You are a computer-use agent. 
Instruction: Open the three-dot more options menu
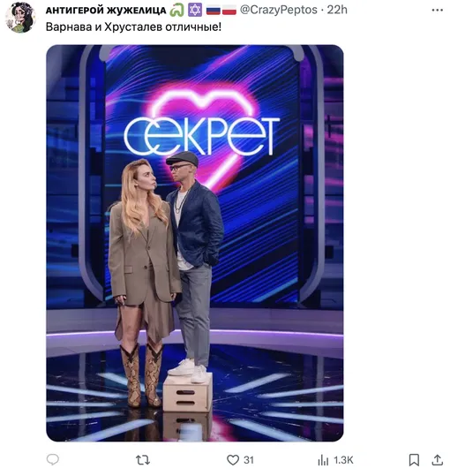[437, 10]
